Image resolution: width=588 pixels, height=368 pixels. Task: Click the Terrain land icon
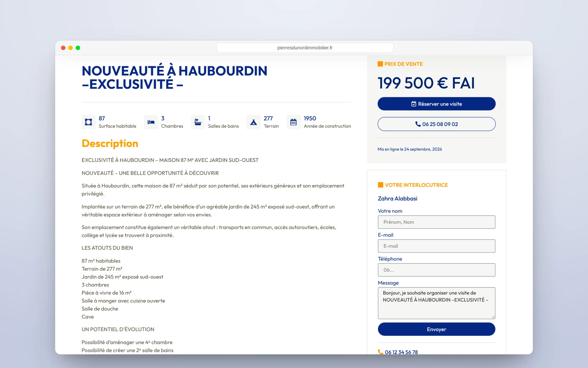253,122
